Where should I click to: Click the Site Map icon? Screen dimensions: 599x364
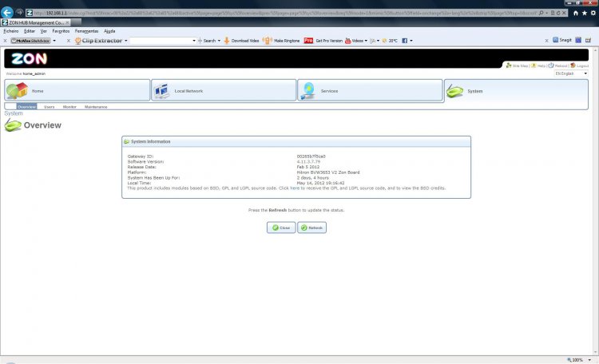tap(509, 65)
